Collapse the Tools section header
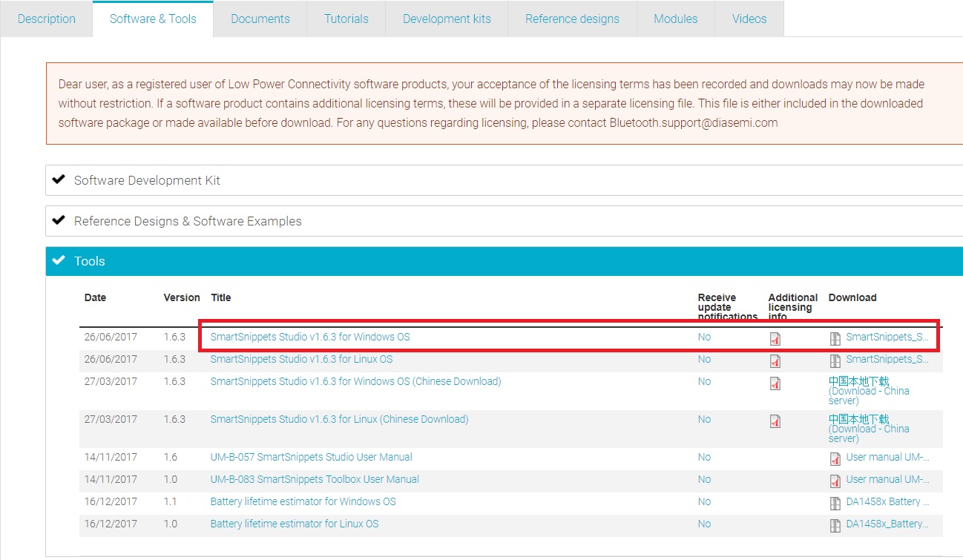This screenshot has width=963, height=560. pos(90,261)
